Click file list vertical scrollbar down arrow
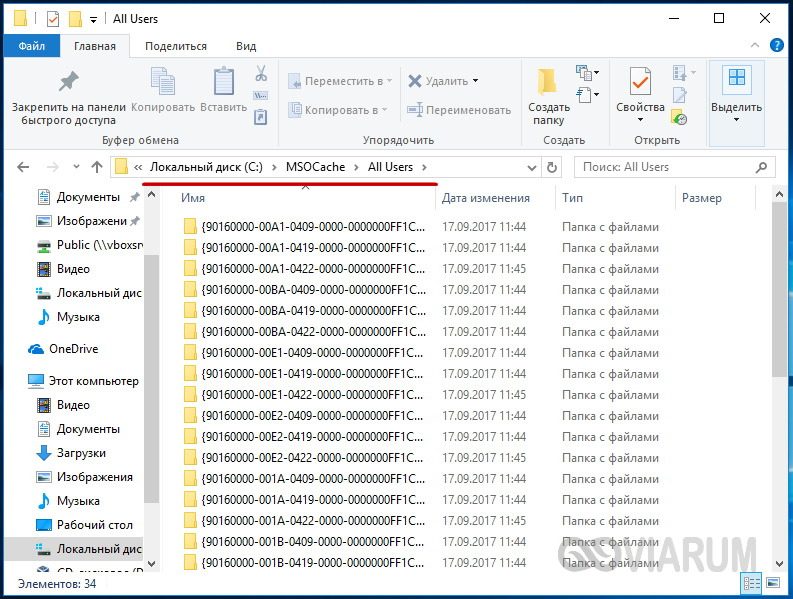The height and width of the screenshot is (599, 793). coord(779,563)
